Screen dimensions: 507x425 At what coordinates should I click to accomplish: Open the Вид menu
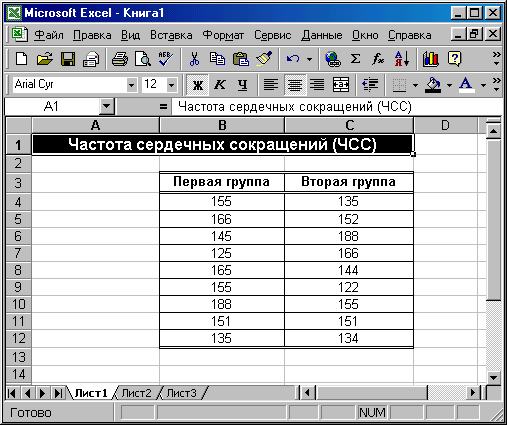[130, 35]
